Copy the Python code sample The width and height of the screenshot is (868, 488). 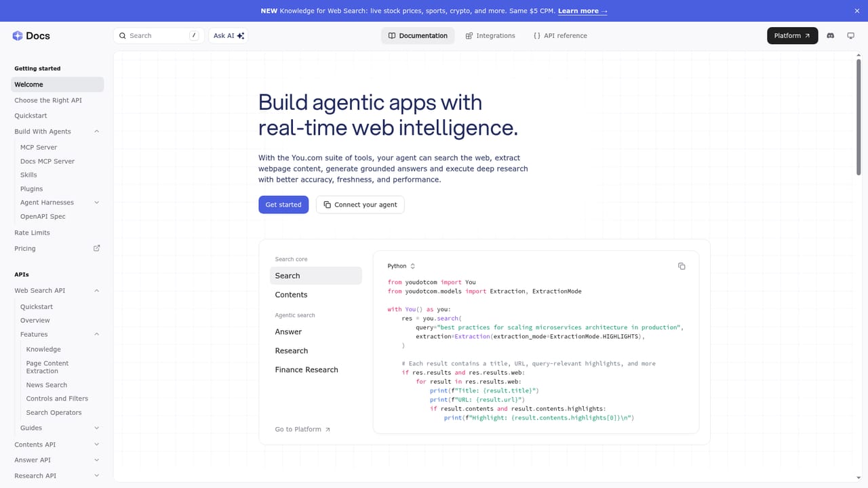[682, 266]
